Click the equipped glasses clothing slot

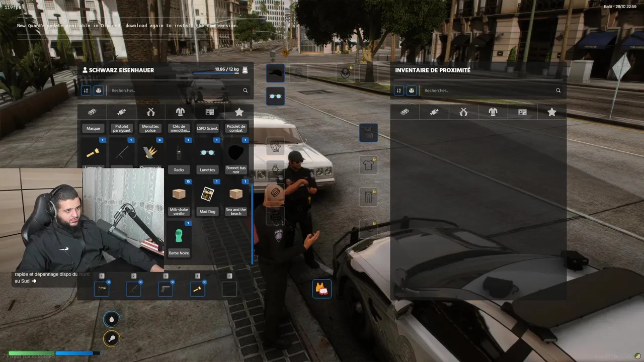(275, 96)
